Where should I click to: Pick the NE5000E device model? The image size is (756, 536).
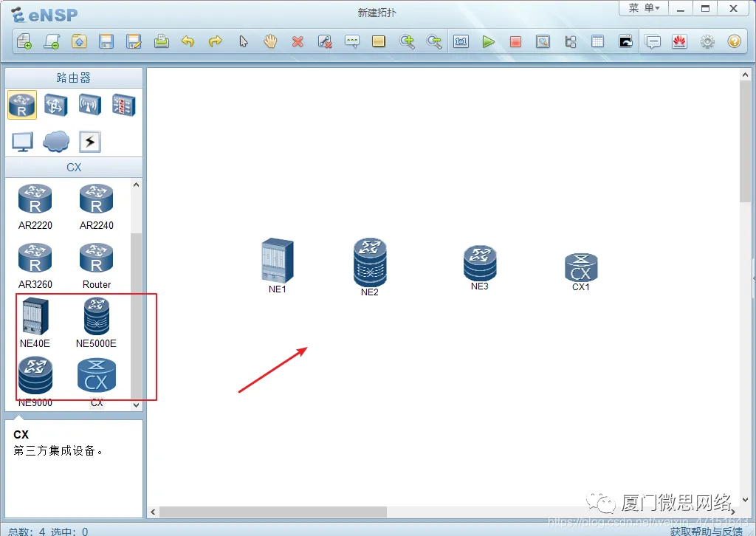[97, 323]
